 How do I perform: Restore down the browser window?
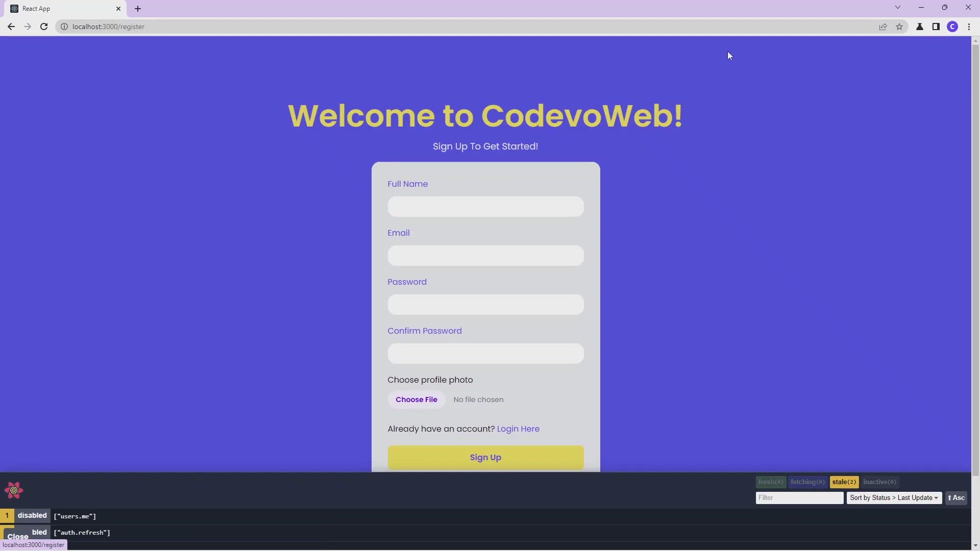945,7
